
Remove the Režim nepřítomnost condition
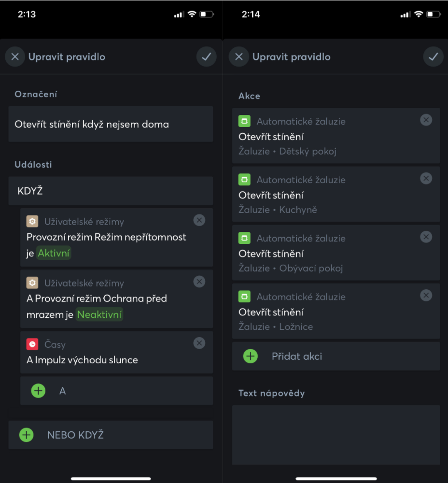click(199, 220)
